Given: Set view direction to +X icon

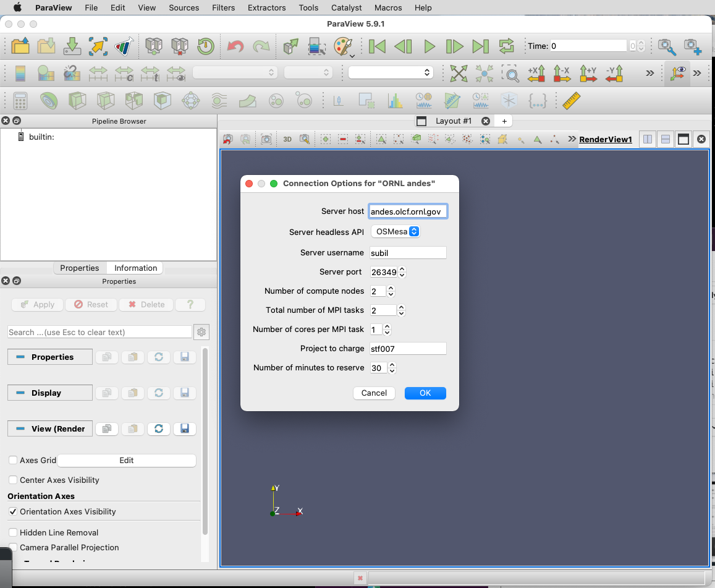Looking at the screenshot, I should [x=535, y=74].
